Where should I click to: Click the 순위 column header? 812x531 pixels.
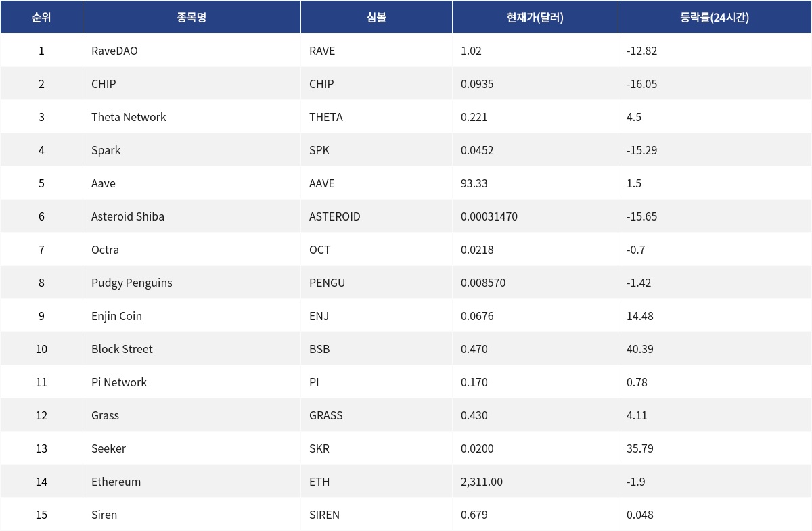tap(41, 18)
